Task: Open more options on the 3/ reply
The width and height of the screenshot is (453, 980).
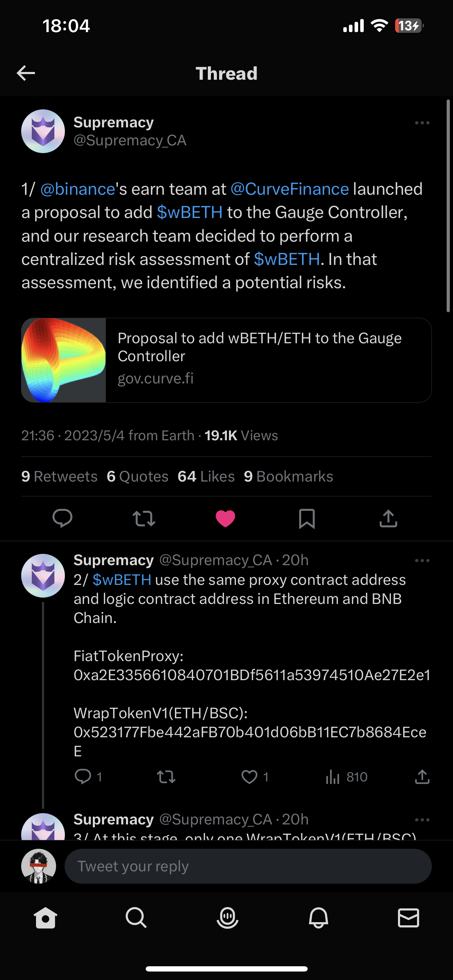Action: pos(422,820)
